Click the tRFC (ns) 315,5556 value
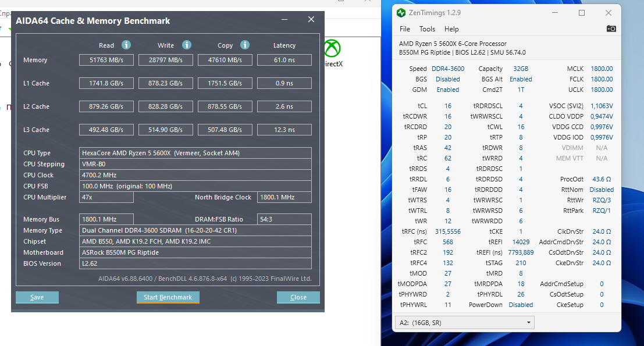This screenshot has width=644, height=346. 448,232
